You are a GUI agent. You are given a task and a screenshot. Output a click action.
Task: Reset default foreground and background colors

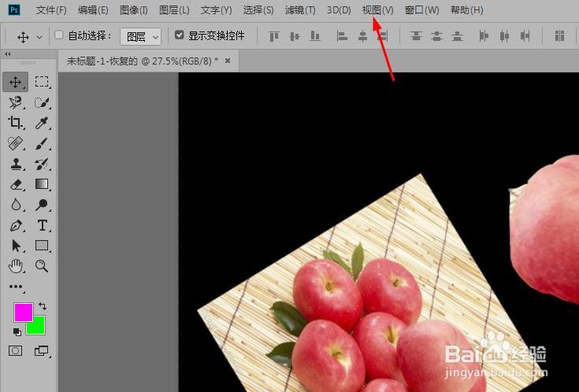click(17, 332)
